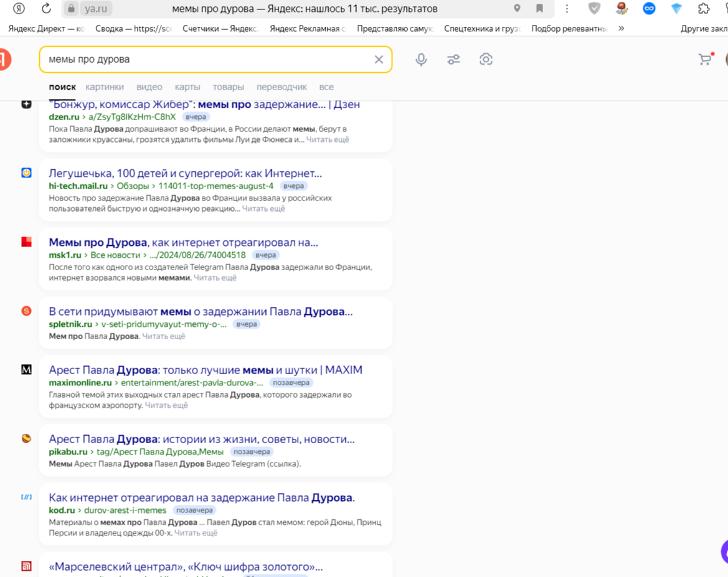
Task: Open the three-dot menu in address bar
Action: (567, 8)
